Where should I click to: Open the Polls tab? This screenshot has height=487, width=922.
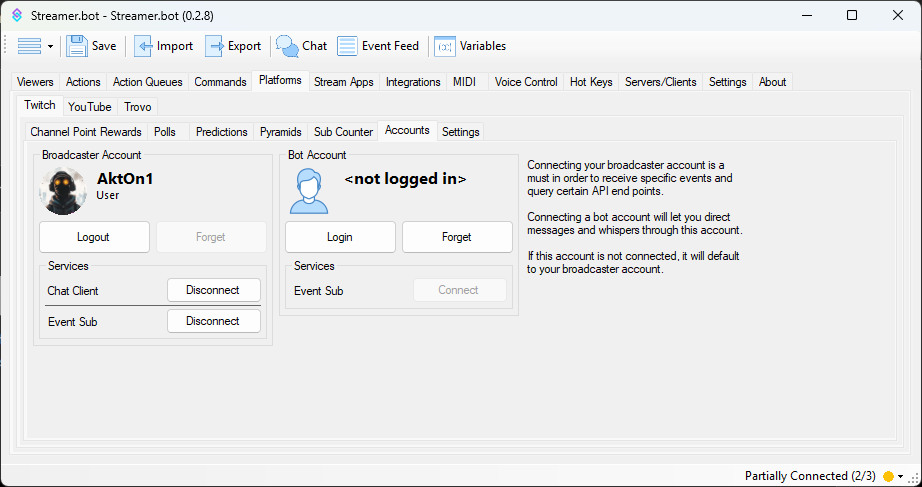pos(165,132)
